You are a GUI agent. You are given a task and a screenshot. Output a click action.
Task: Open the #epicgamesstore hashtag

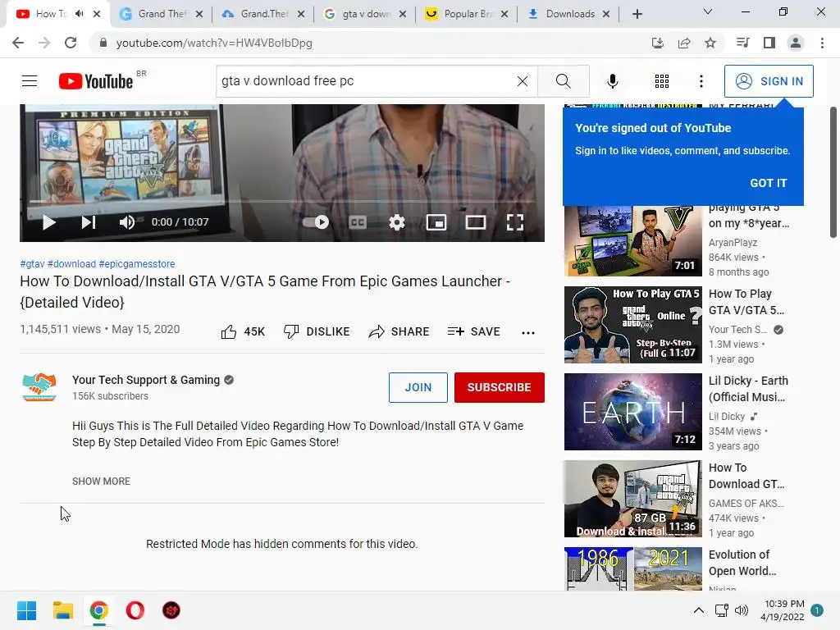tap(137, 263)
